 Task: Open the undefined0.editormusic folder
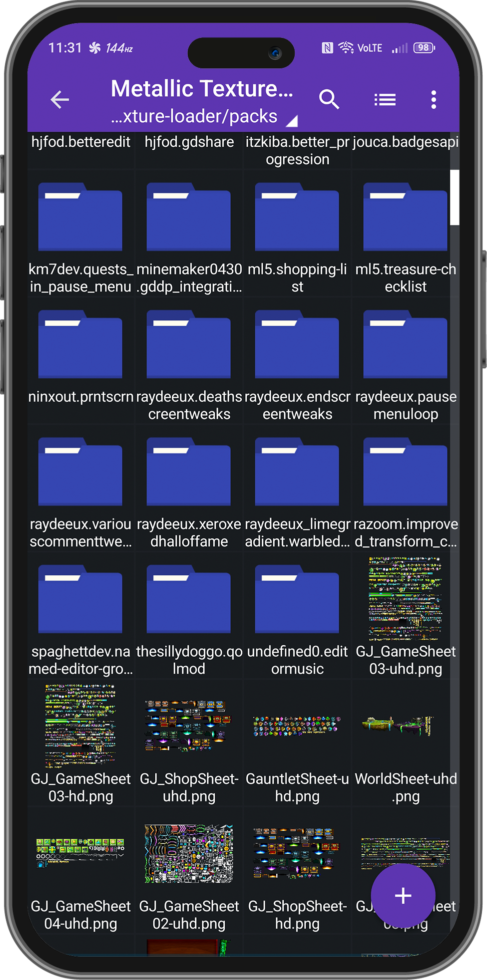coord(297,599)
